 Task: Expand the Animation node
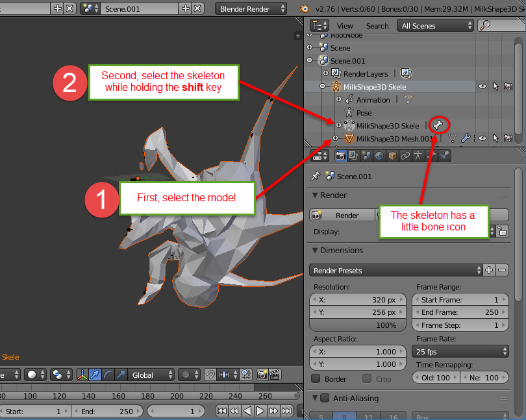coord(338,99)
